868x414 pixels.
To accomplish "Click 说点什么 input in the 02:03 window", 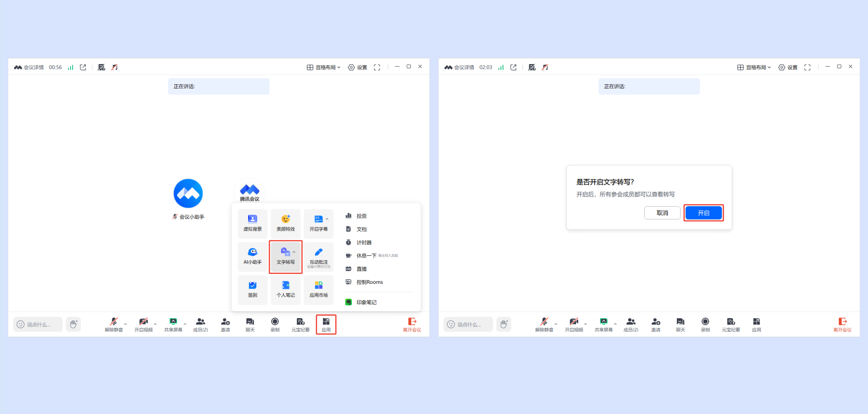I will [x=469, y=324].
